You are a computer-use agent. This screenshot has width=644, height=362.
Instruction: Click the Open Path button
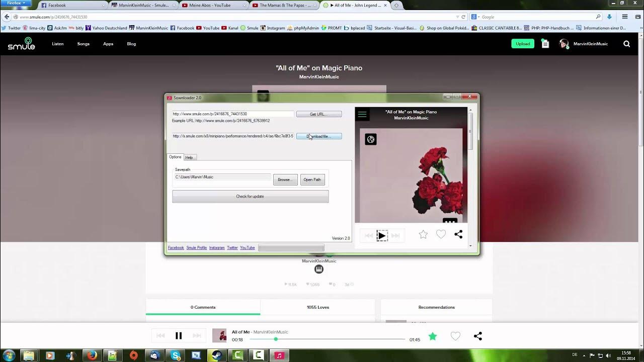tap(312, 179)
